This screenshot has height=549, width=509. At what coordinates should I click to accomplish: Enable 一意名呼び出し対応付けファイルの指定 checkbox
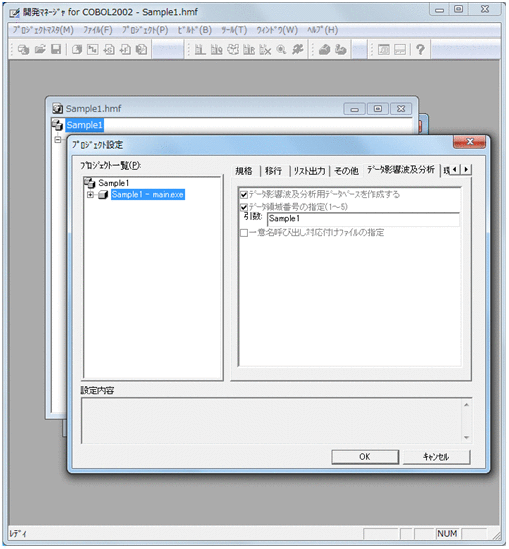(x=244, y=233)
